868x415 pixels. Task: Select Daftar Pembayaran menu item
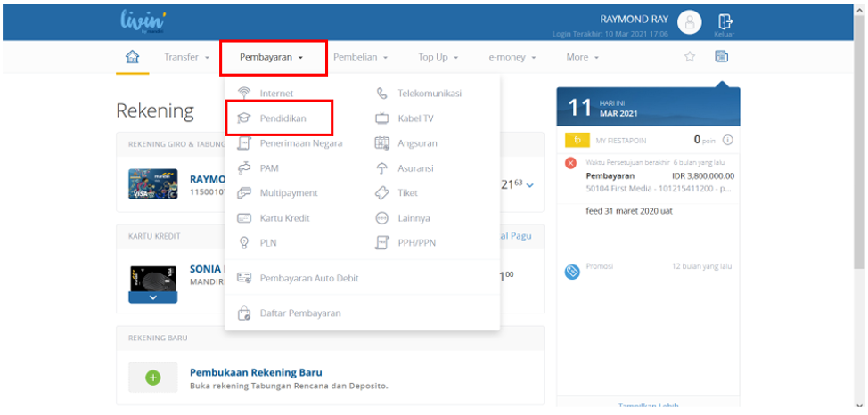click(x=300, y=313)
